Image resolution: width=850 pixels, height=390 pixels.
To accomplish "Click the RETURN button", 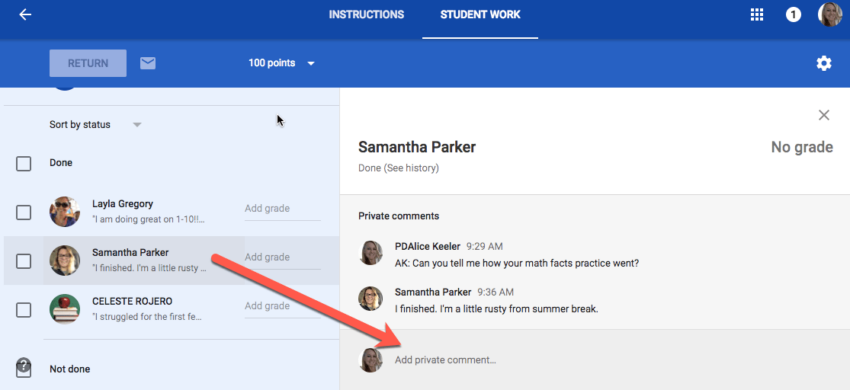I will (88, 63).
